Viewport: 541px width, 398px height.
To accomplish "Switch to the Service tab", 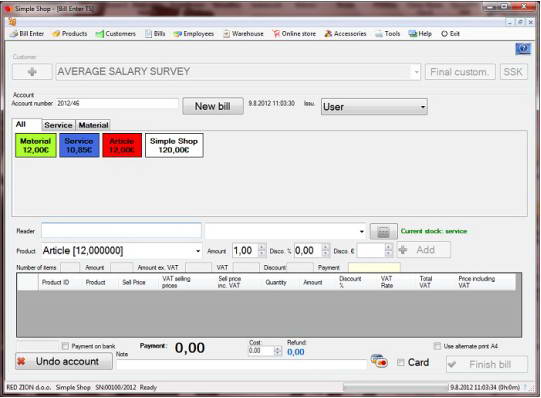I will coord(58,125).
